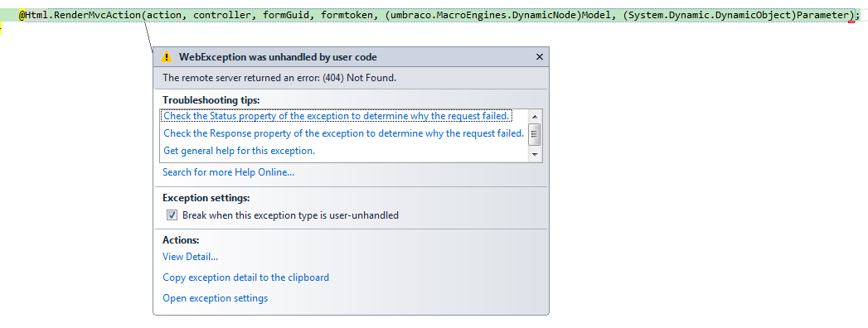This screenshot has width=868, height=328.
Task: Open the Response property troubleshooting tip
Action: pos(344,133)
